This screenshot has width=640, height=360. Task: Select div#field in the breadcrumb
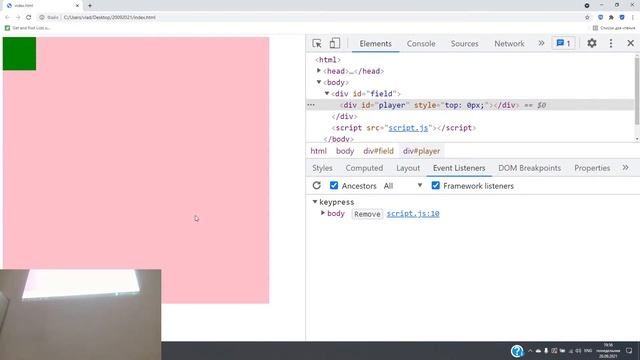pyautogui.click(x=378, y=151)
